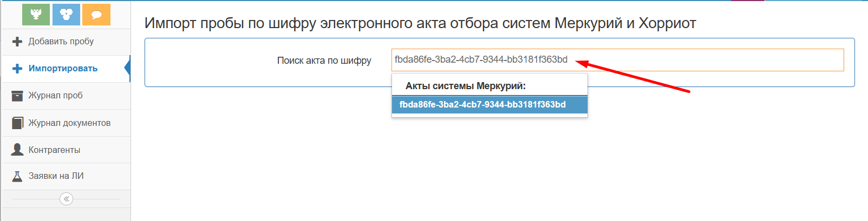Click the book icon for Журнал документов
Viewport: 868px width, 221px height.
coord(17,123)
